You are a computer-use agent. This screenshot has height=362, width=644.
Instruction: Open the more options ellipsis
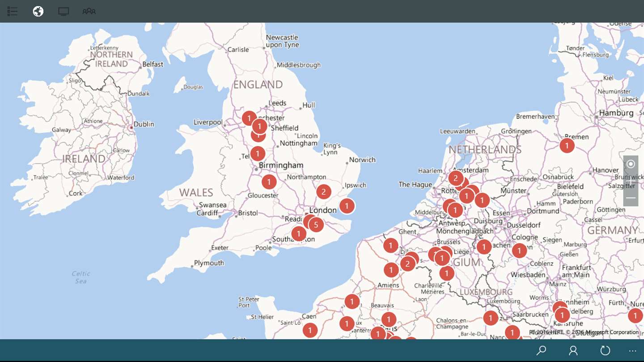coord(632,351)
